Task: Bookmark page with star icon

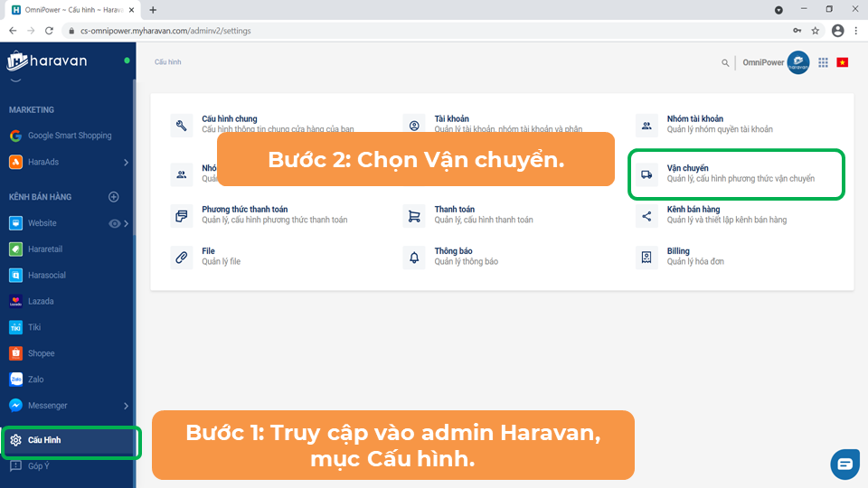Action: tap(816, 31)
